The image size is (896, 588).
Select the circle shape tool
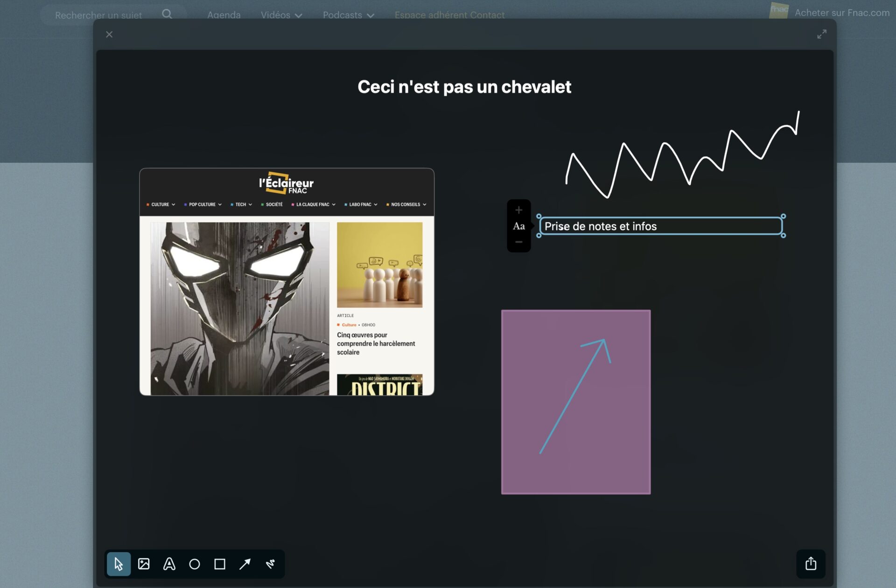[195, 564]
